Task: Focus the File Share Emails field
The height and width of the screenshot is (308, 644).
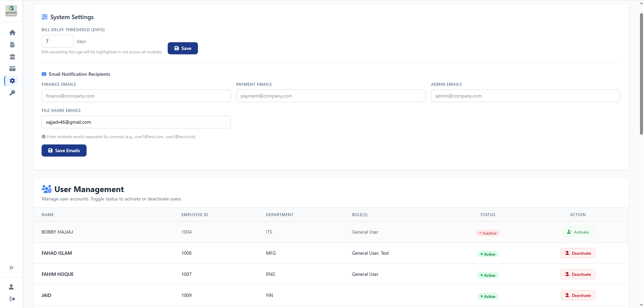Action: 136,122
